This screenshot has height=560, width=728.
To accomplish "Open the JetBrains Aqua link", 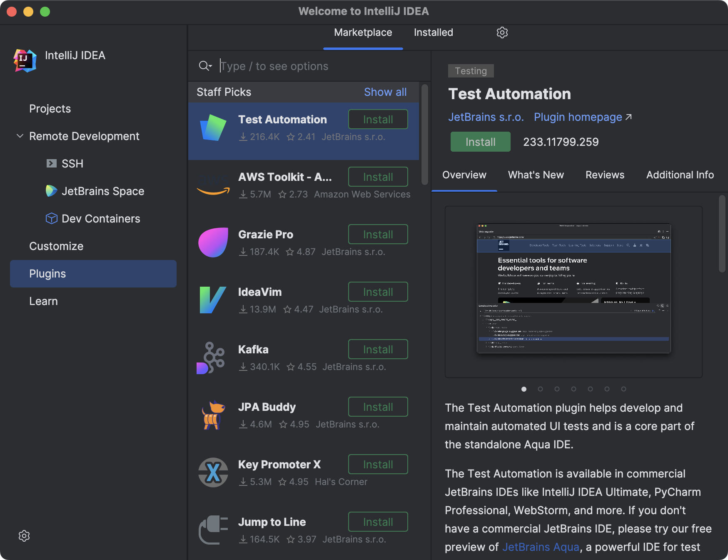I will 541,547.
